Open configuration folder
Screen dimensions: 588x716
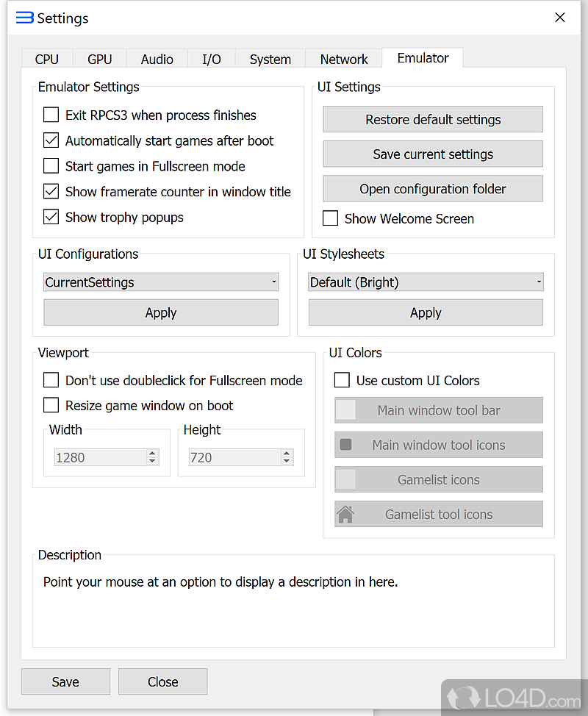pyautogui.click(x=433, y=189)
